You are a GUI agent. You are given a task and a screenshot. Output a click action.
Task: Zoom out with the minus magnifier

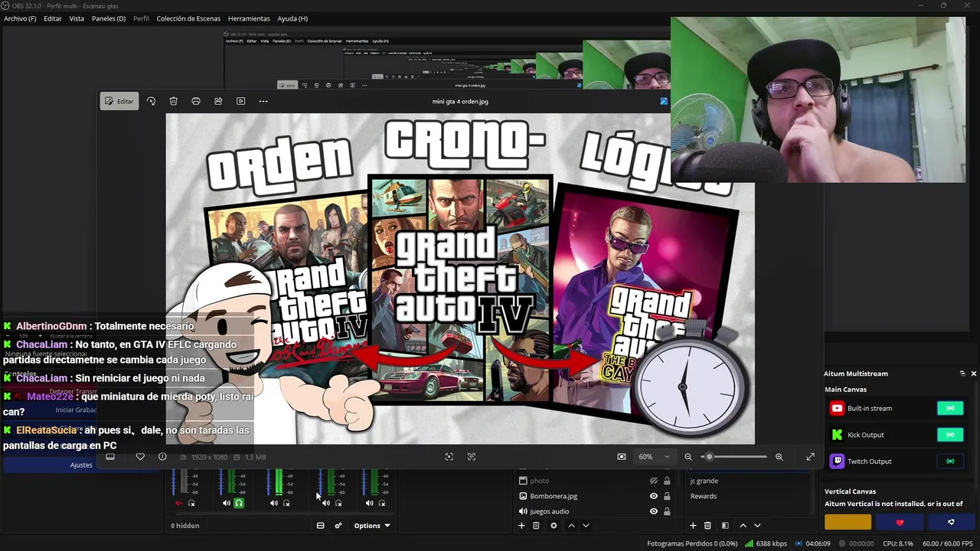(x=688, y=457)
